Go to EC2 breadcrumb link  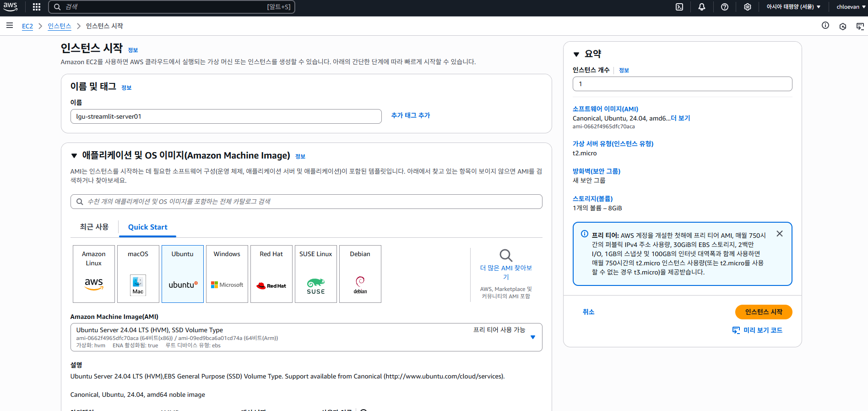pos(27,26)
